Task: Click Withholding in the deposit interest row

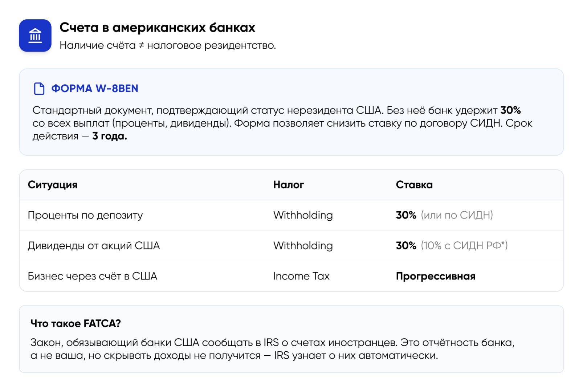Action: 303,215
